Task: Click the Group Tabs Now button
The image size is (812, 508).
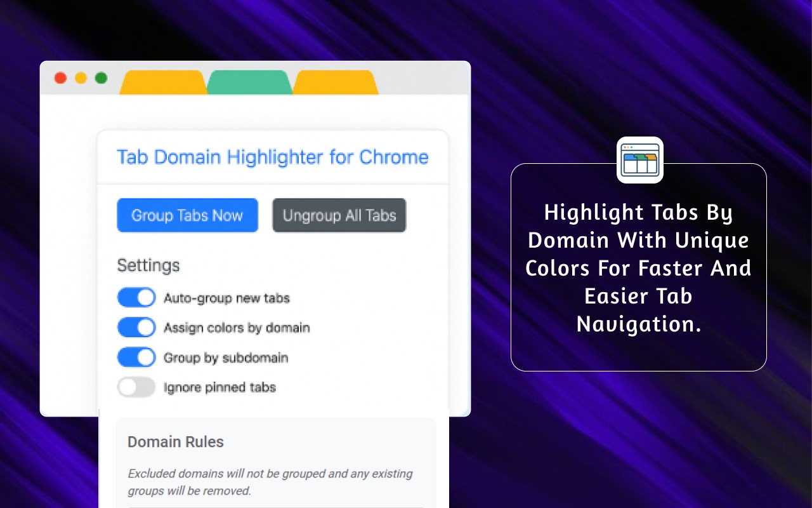Action: (187, 215)
